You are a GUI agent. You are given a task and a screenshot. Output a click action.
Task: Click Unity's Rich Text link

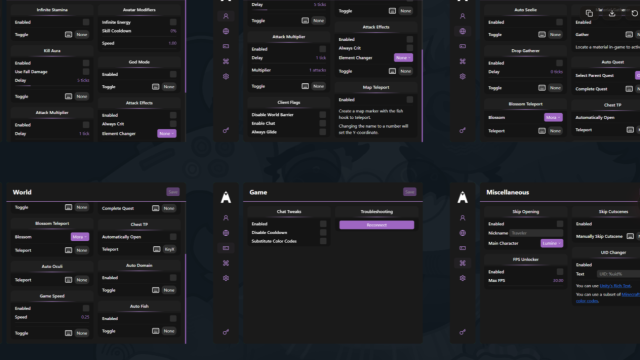click(x=615, y=286)
